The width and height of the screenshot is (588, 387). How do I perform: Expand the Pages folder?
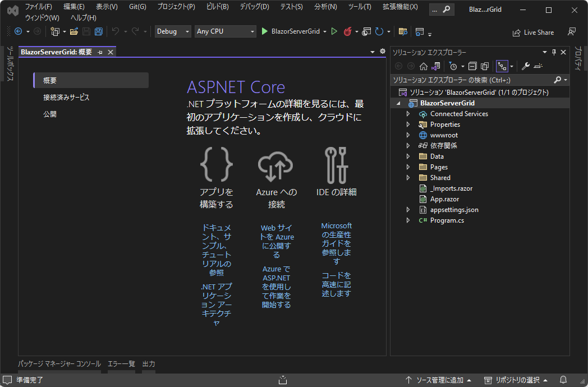point(408,167)
